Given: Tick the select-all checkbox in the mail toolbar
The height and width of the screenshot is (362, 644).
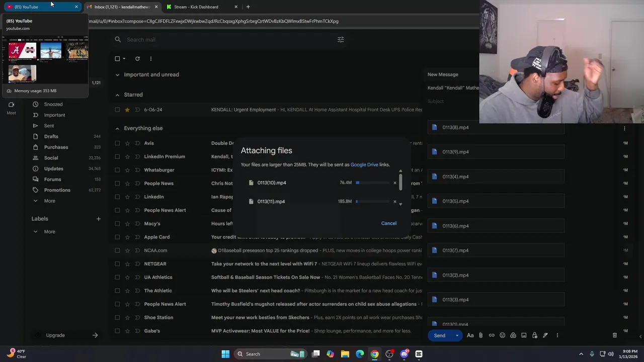Looking at the screenshot, I should pyautogui.click(x=117, y=59).
